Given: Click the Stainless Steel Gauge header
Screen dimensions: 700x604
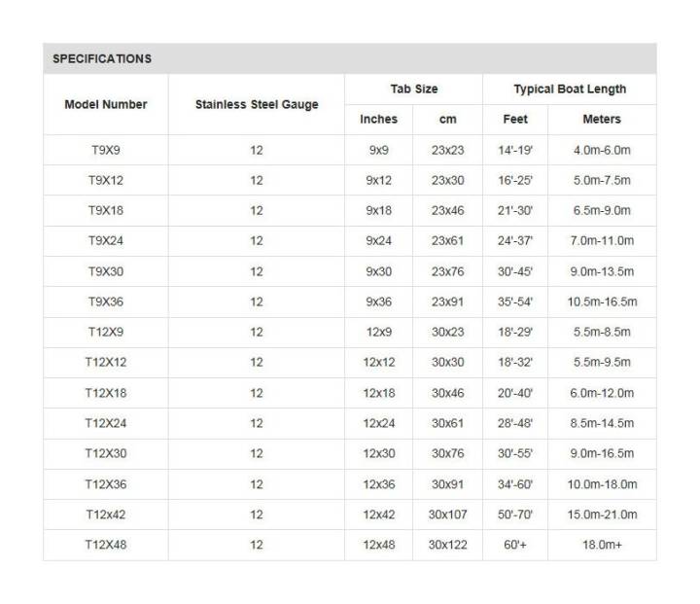Looking at the screenshot, I should [x=257, y=104].
